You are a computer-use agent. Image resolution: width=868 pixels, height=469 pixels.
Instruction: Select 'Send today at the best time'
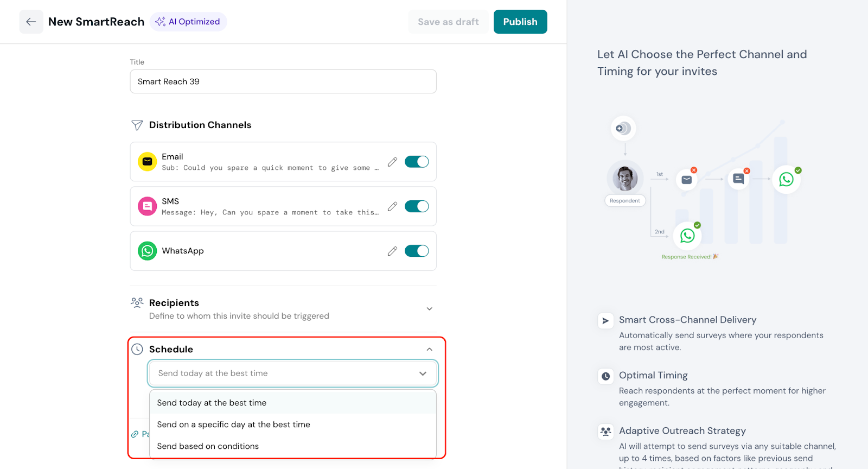(x=212, y=403)
